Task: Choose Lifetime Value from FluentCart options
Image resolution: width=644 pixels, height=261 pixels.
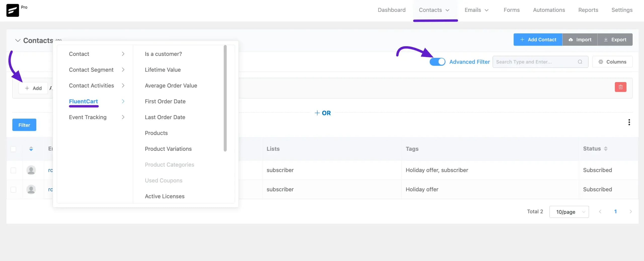Action: point(163,70)
